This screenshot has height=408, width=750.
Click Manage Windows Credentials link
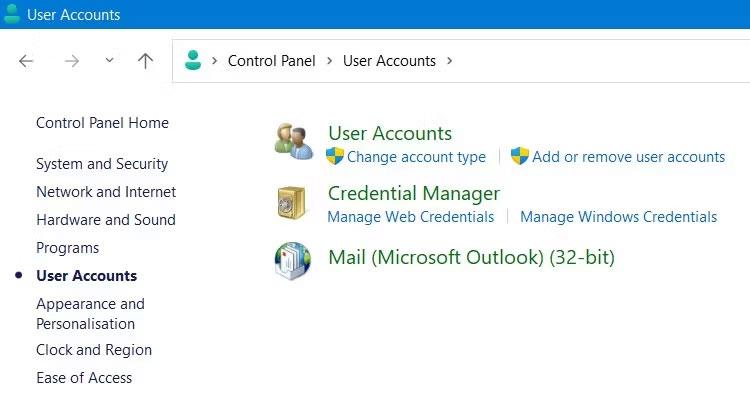[618, 217]
